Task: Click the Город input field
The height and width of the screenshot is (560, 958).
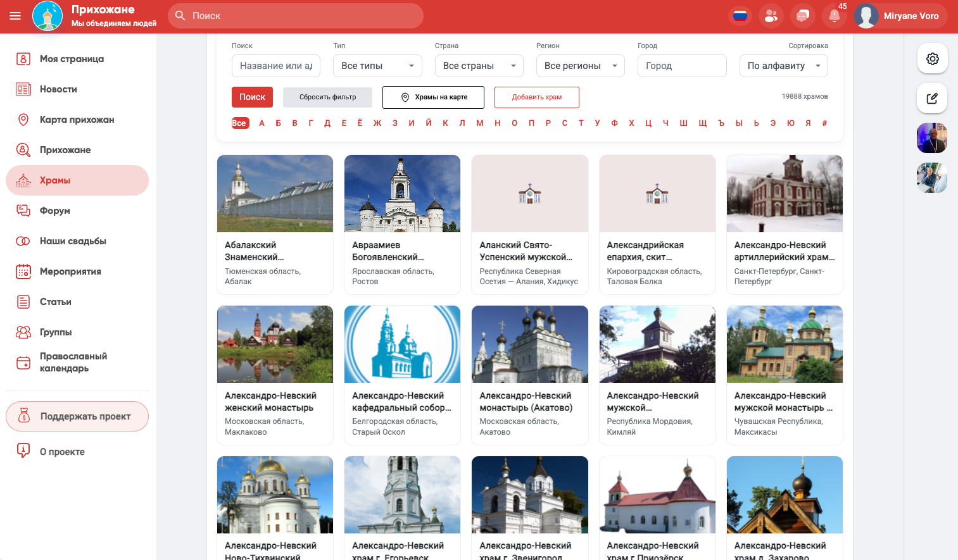Action: coord(682,66)
